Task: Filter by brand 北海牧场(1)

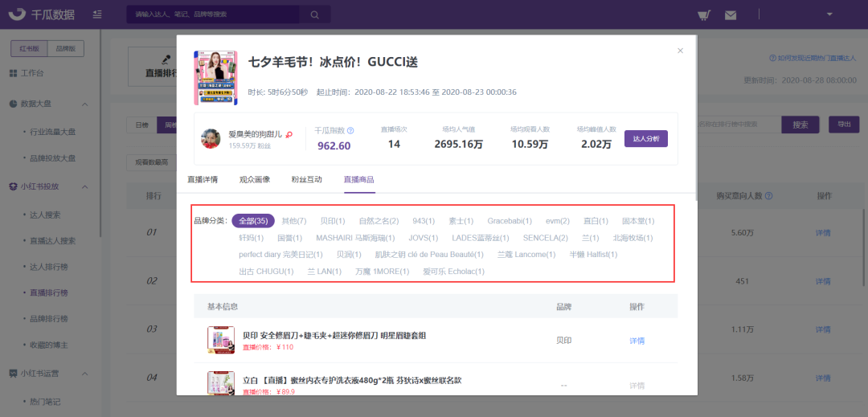Action: click(x=633, y=239)
